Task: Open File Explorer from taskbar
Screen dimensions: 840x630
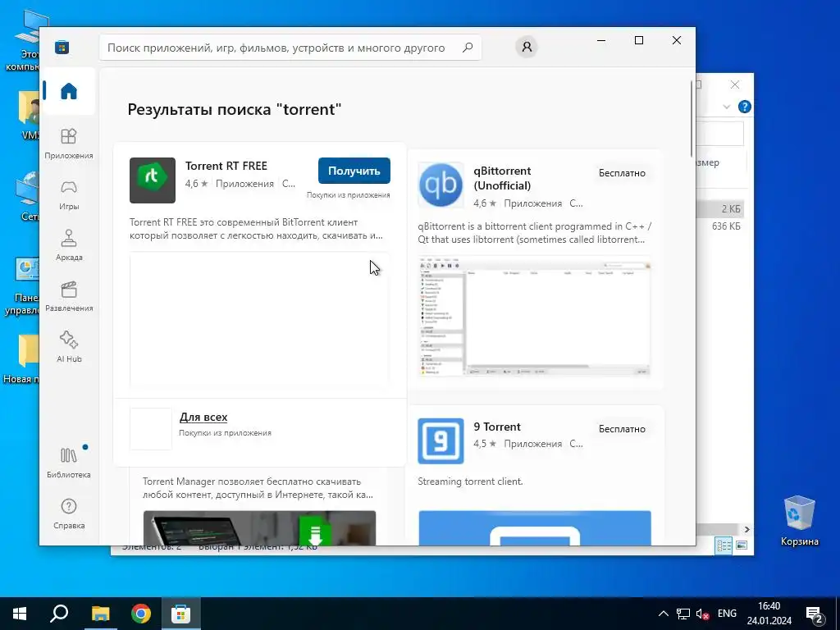Action: pos(100,614)
